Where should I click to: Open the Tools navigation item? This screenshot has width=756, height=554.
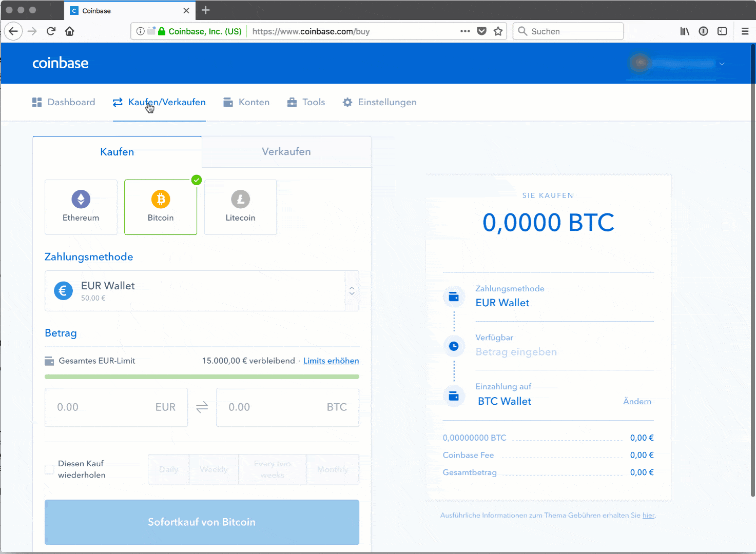coord(306,102)
